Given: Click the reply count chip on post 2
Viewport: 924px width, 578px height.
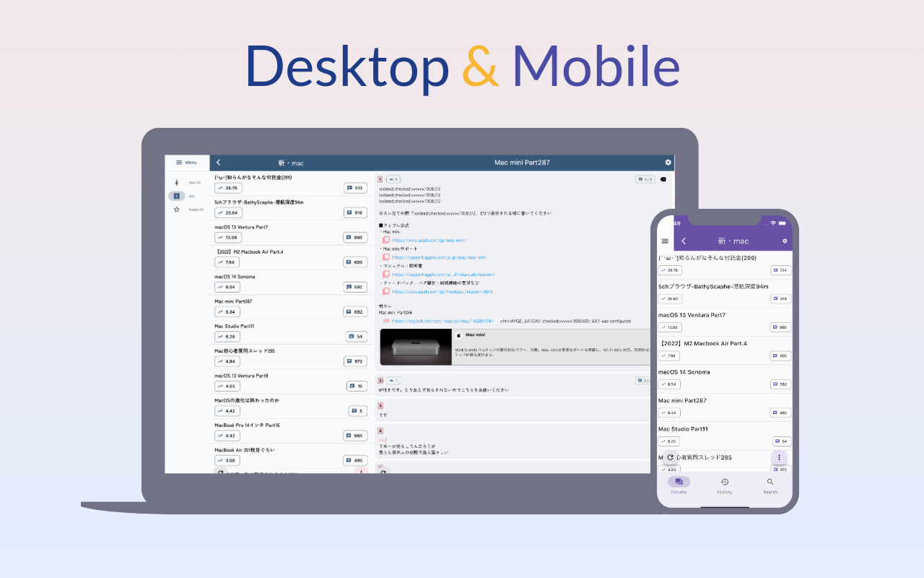Looking at the screenshot, I should coord(393,380).
